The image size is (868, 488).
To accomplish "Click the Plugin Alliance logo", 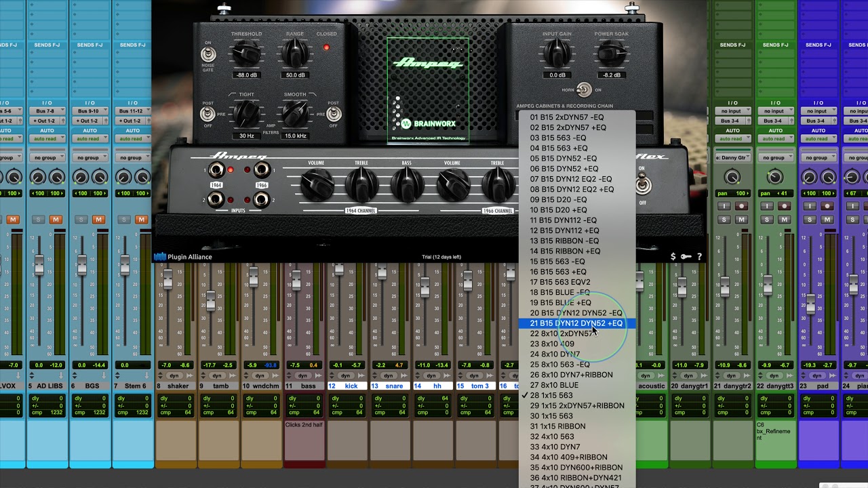I will [x=183, y=257].
